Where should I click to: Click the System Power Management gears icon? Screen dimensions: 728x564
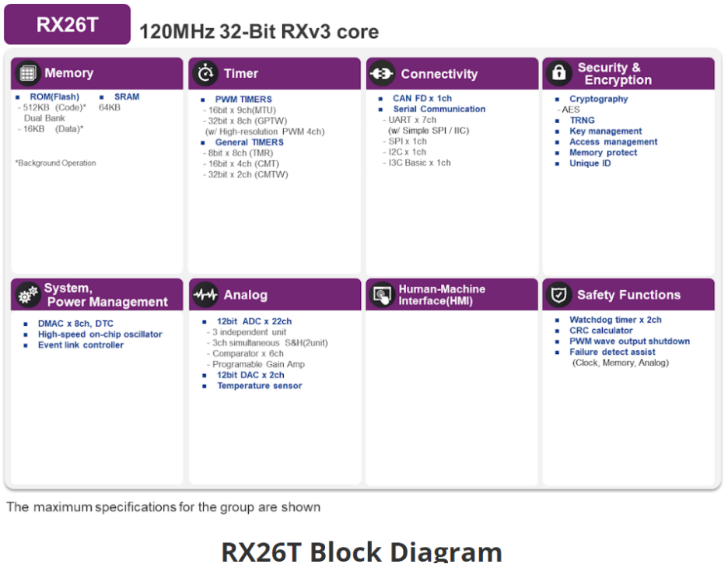pyautogui.click(x=27, y=294)
